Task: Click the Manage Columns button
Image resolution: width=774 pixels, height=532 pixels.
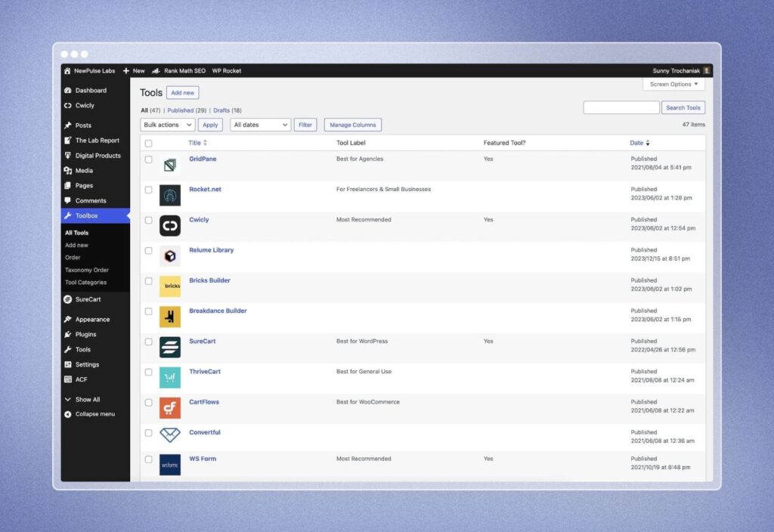Action: pyautogui.click(x=352, y=125)
